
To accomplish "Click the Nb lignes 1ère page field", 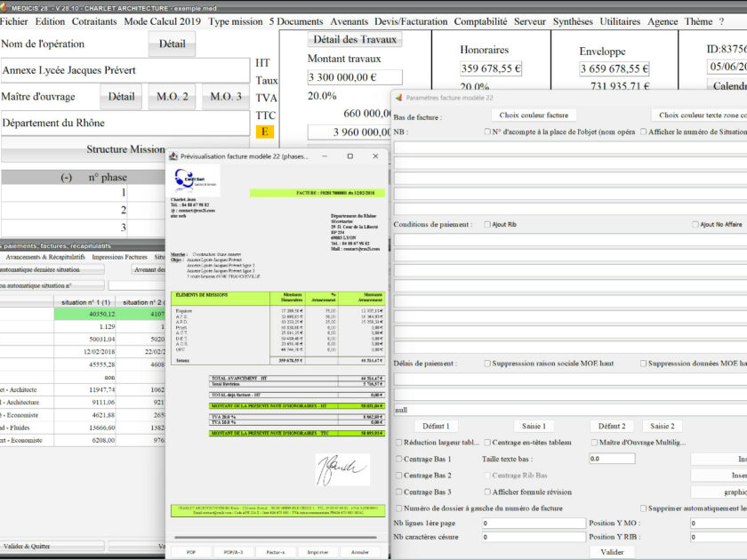I will pos(534,523).
